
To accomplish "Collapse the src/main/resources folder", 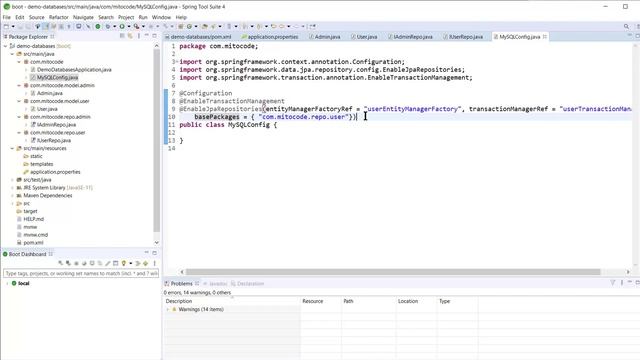I will click(x=12, y=148).
